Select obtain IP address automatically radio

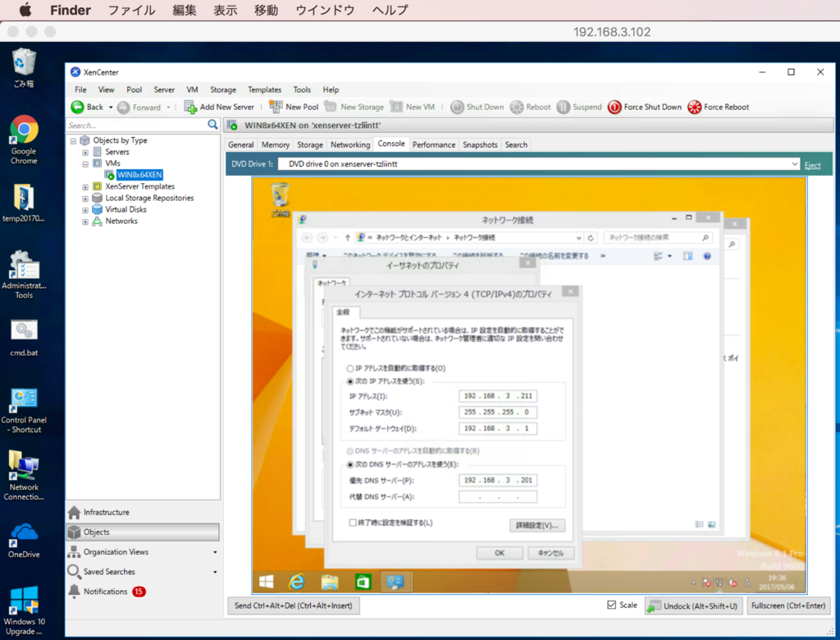349,368
